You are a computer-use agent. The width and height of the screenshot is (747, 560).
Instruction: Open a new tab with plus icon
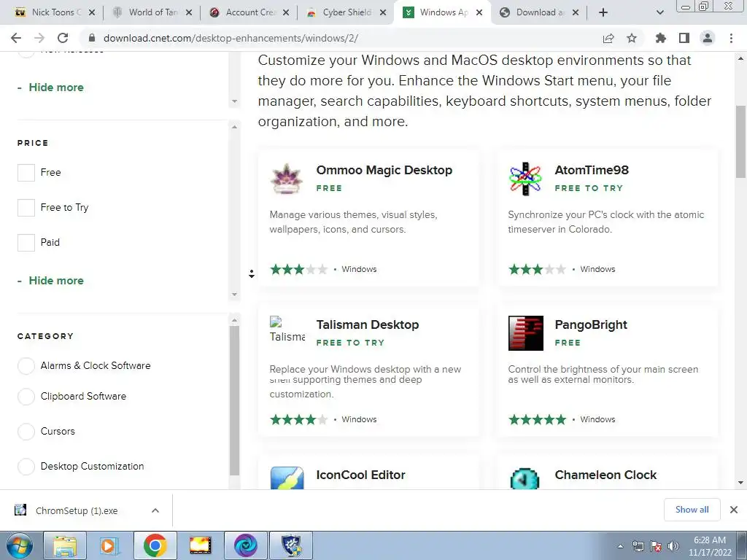point(603,12)
